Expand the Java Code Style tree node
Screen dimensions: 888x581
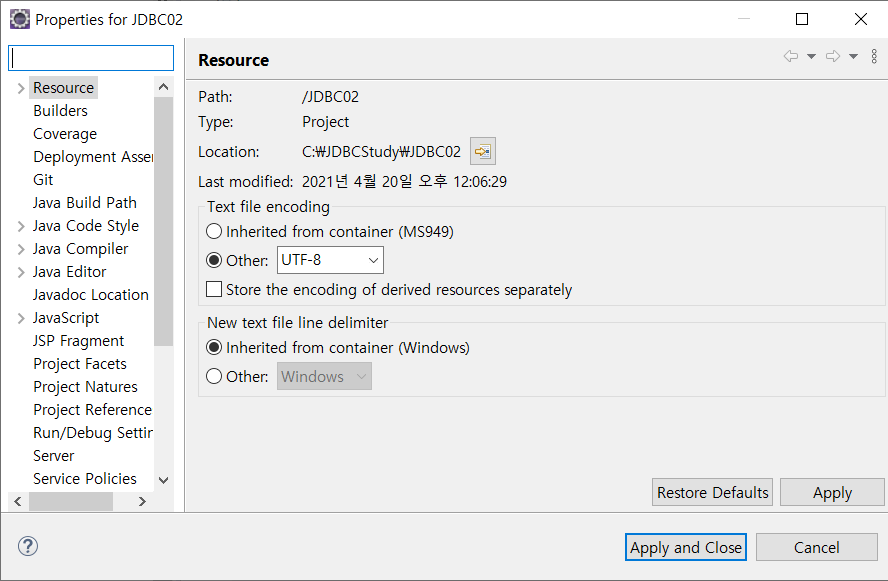coord(21,226)
